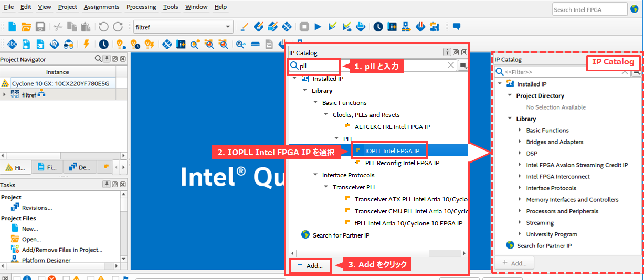
Task: Expand the DSP category in IP Catalog
Action: click(520, 154)
